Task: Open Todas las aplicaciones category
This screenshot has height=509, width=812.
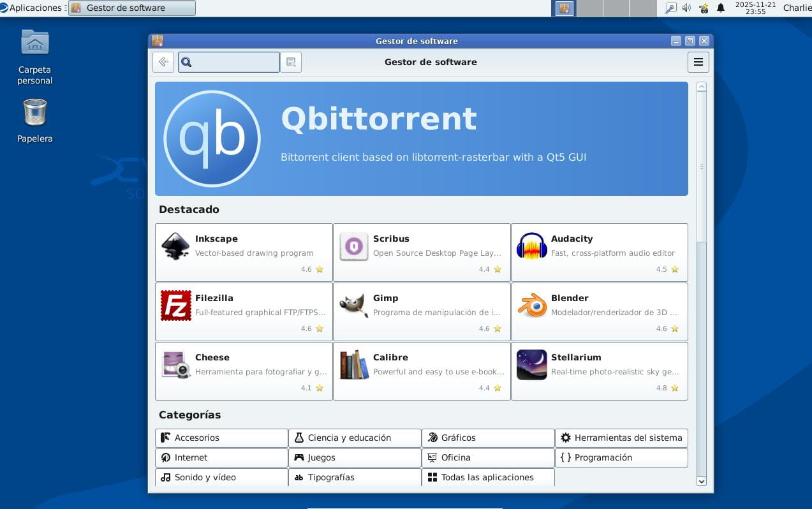Action: [x=487, y=477]
